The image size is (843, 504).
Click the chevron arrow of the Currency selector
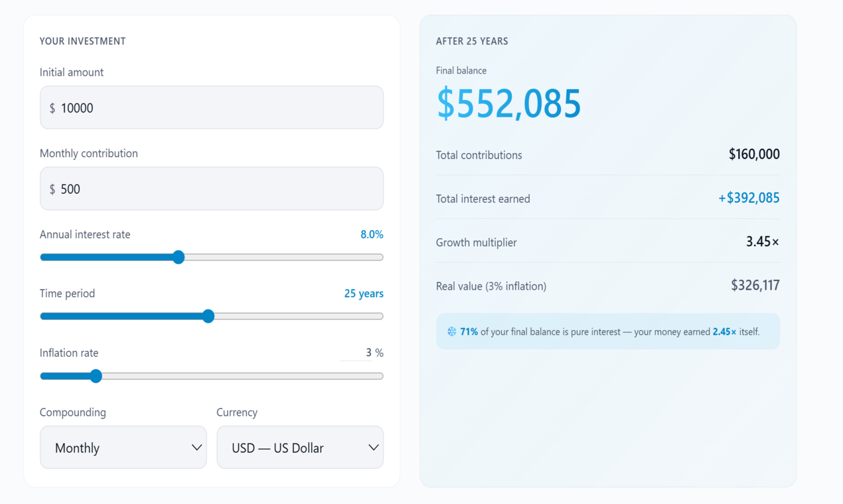pos(374,448)
